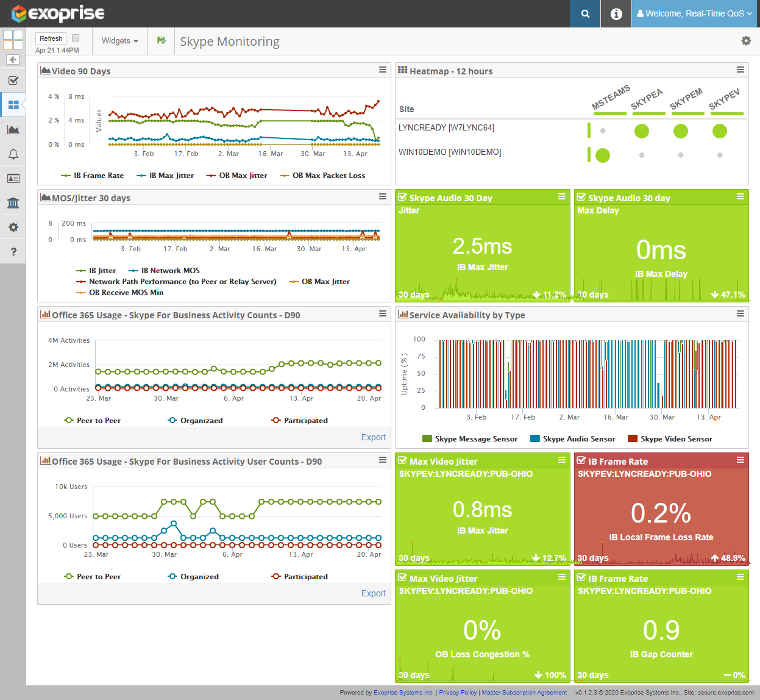760x700 pixels.
Task: Toggle IB Frame Rate legend series
Action: 92,176
